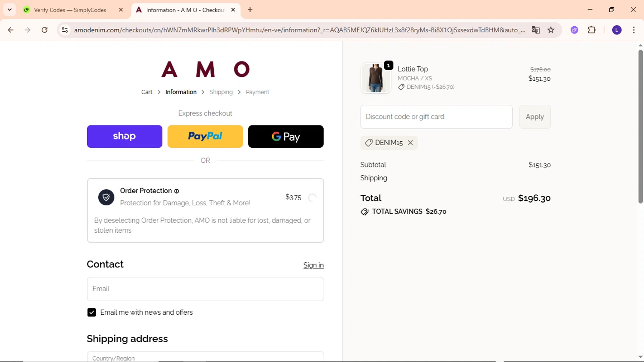This screenshot has height=362, width=644.
Task: Open the Chrome profile avatar L
Action: tap(617, 30)
